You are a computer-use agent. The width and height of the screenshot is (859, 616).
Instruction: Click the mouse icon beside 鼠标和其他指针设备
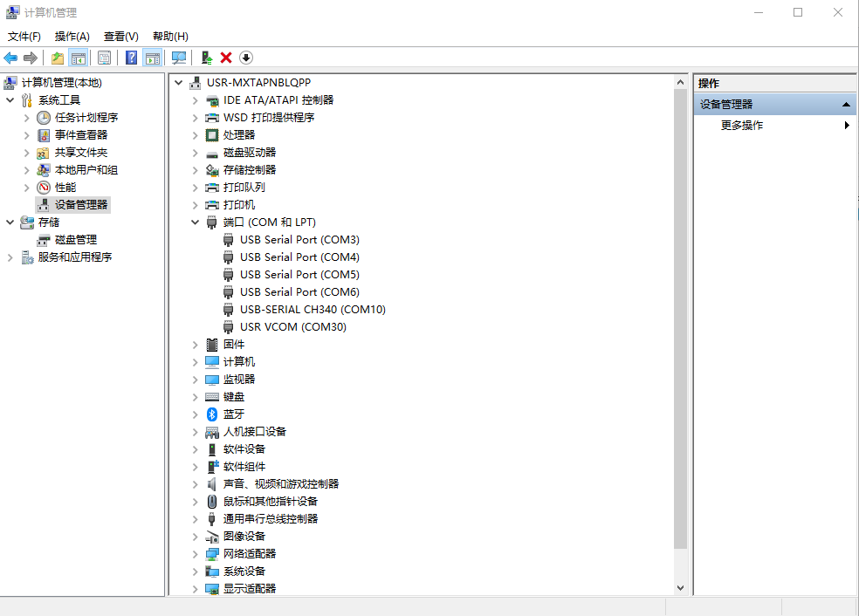212,502
